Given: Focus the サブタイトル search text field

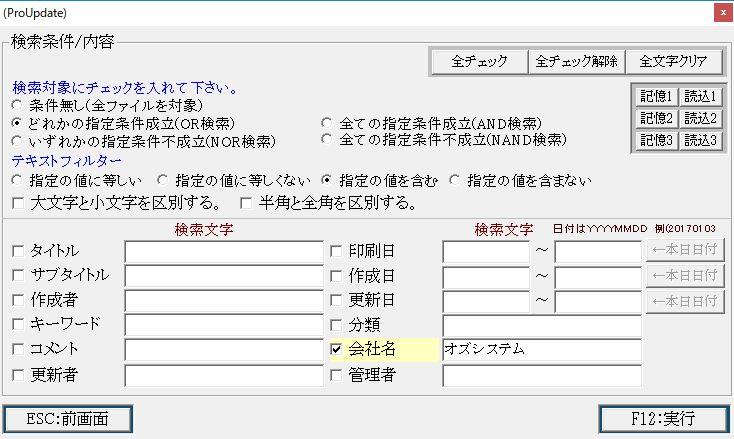Looking at the screenshot, I should [x=224, y=277].
